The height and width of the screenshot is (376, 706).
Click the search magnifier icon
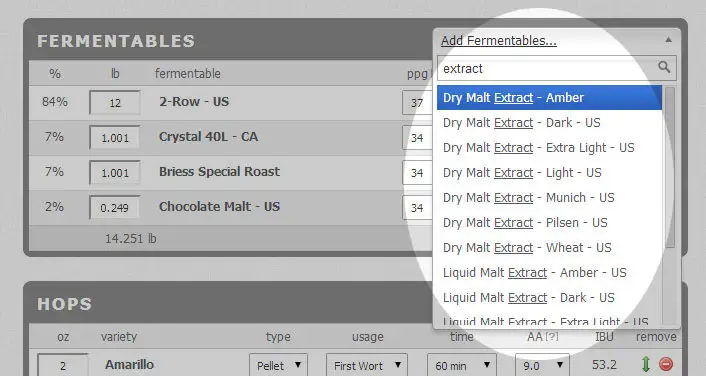pos(664,68)
